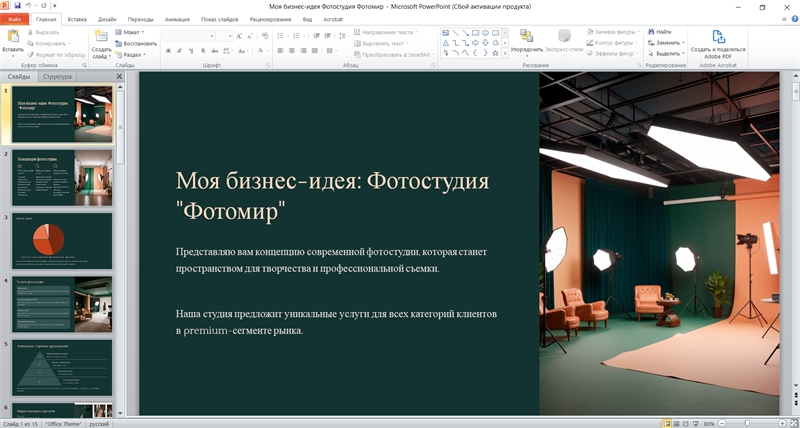The image size is (800, 428).
Task: Open the Показ слайдов ribbon tab
Action: pyautogui.click(x=219, y=19)
